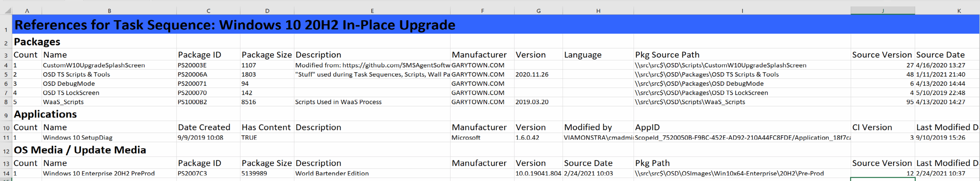Click the Select All corner triangle

[8, 11]
